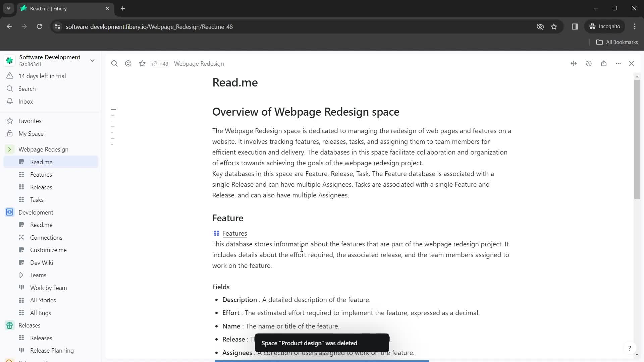Open the Connections item under Development

[46, 237]
